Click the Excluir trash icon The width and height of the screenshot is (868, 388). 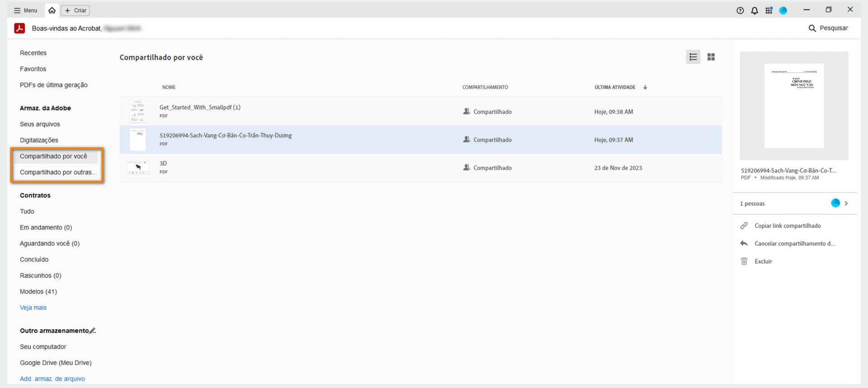[x=744, y=261]
